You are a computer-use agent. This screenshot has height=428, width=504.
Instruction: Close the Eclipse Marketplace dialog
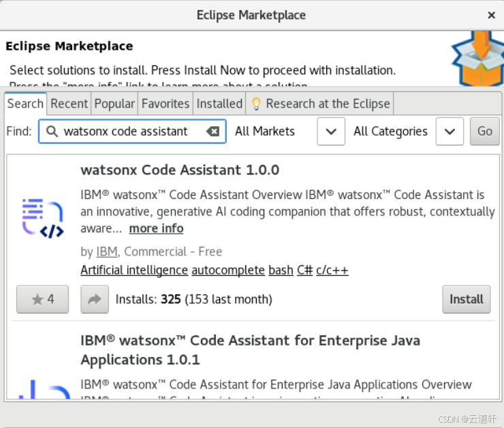pos(491,15)
